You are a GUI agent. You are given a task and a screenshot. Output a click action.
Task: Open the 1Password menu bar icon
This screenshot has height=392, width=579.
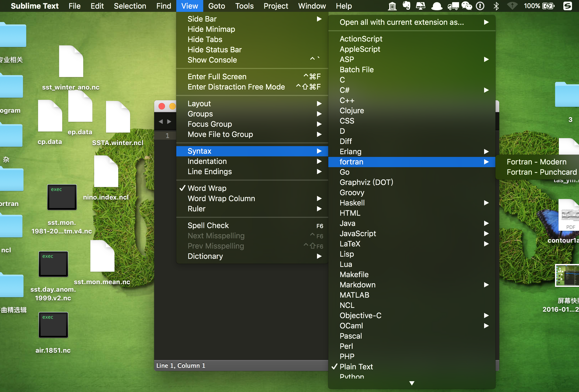point(480,6)
